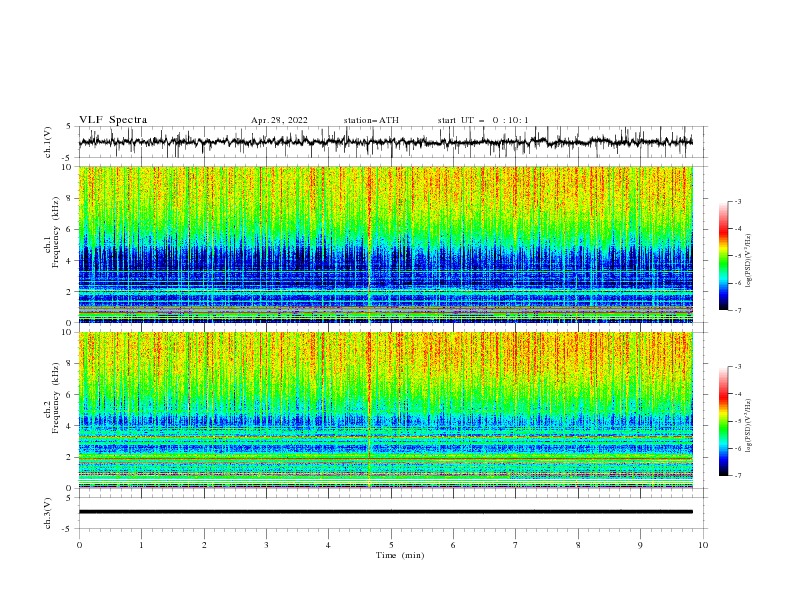Click the time axis tick label "4"

tap(328, 545)
